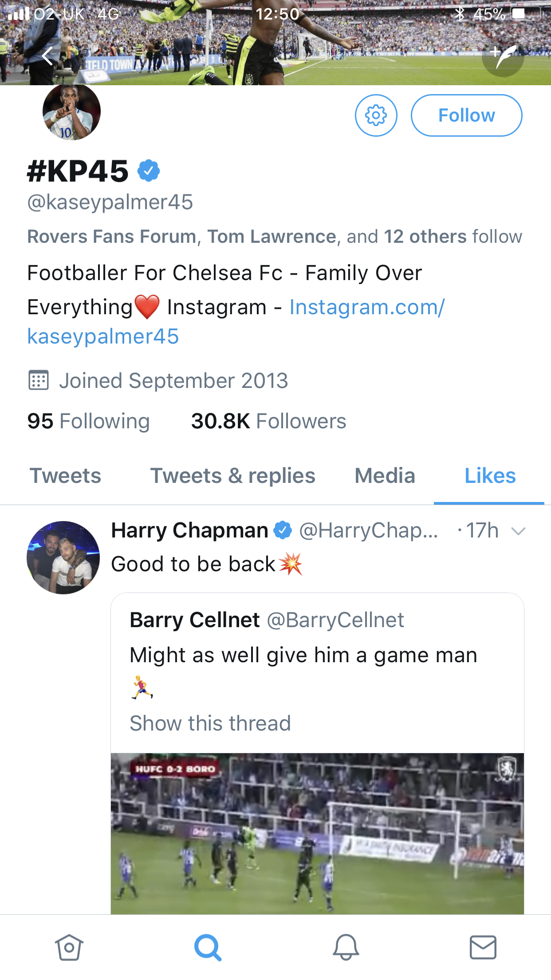The height and width of the screenshot is (980, 551).
Task: View the #KP45 profile picture
Action: coord(71,111)
